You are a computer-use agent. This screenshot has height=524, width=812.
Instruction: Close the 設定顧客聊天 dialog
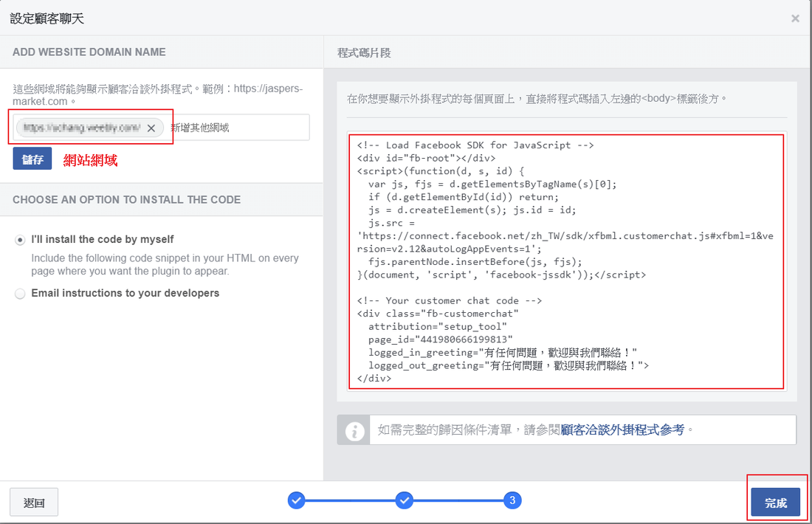click(x=795, y=18)
